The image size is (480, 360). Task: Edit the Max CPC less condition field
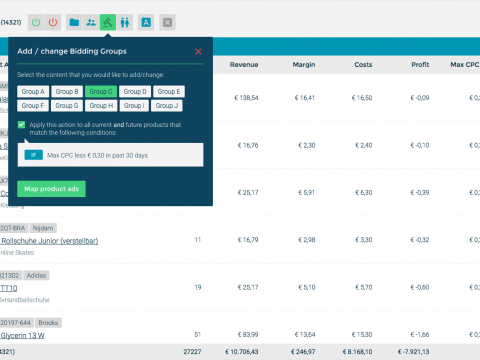pyautogui.click(x=110, y=155)
